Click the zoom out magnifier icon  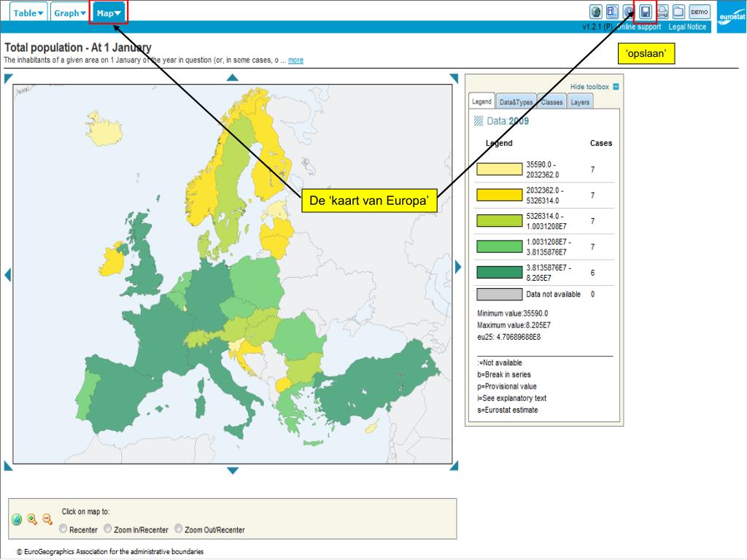47,519
